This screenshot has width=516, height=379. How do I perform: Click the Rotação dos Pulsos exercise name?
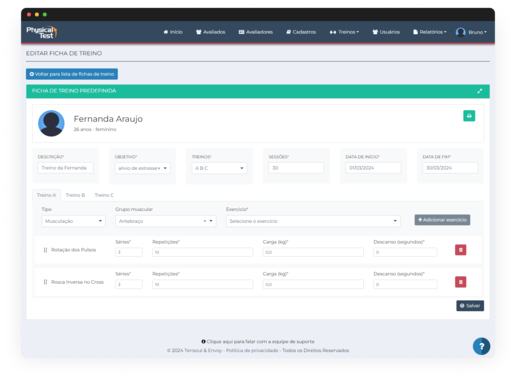[73, 250]
